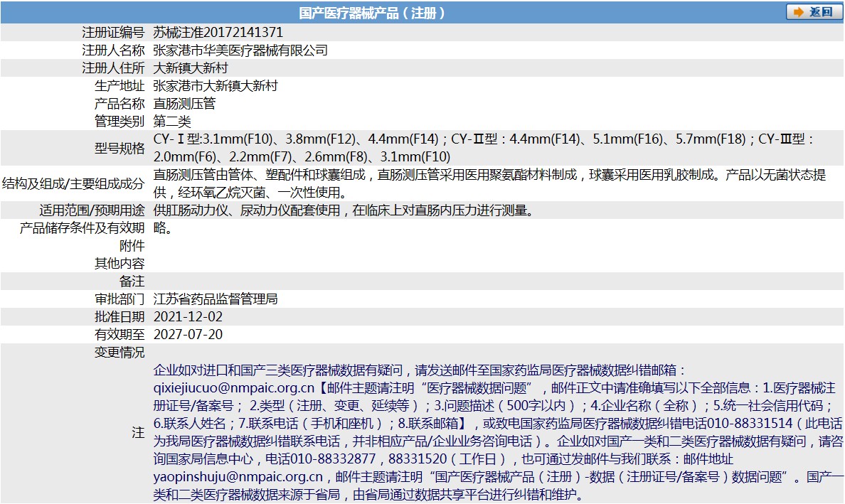Click the 注册人住所 label
Screen dimensions: 845x504
coord(113,68)
